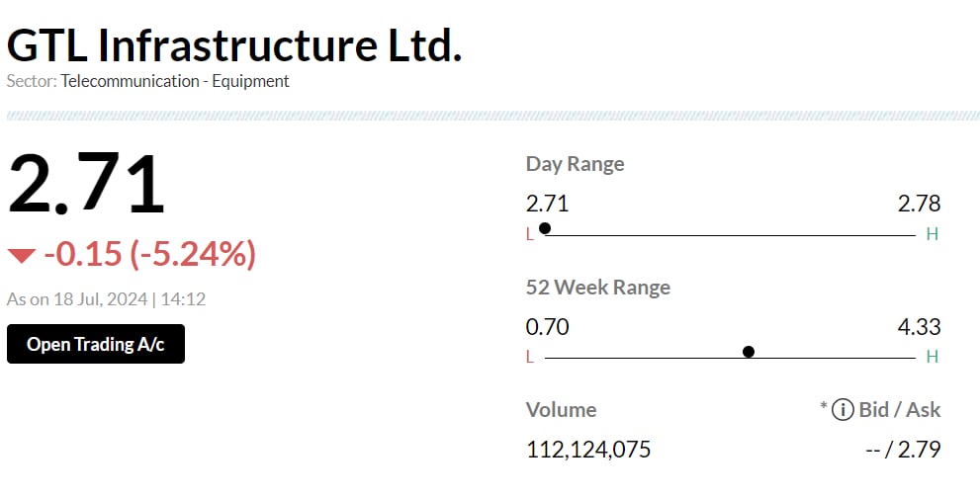Click the 52 Week Range slider dot
This screenshot has width=980, height=499.
click(x=749, y=352)
